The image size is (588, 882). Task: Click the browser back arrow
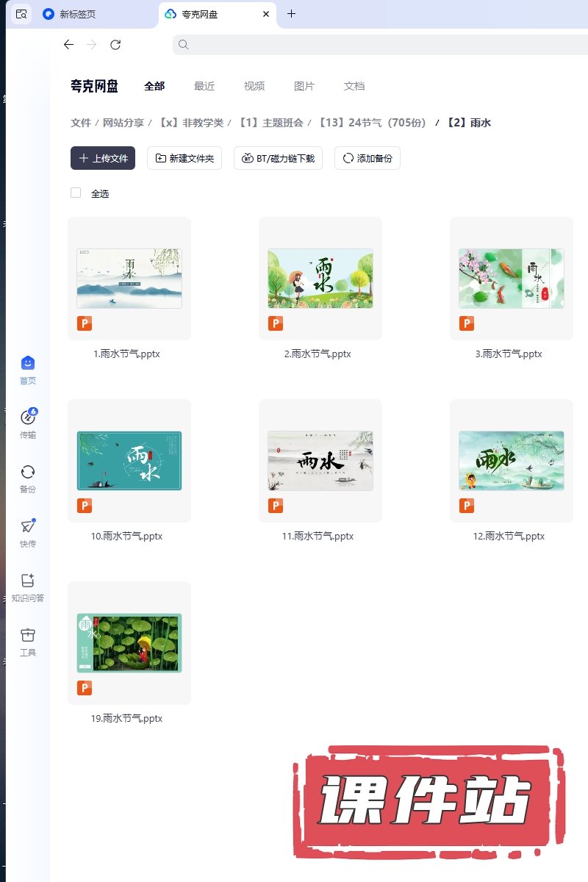click(x=68, y=45)
